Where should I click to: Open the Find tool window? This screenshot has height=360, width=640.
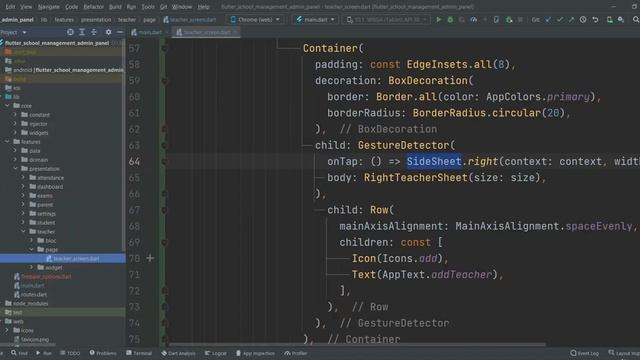19,353
